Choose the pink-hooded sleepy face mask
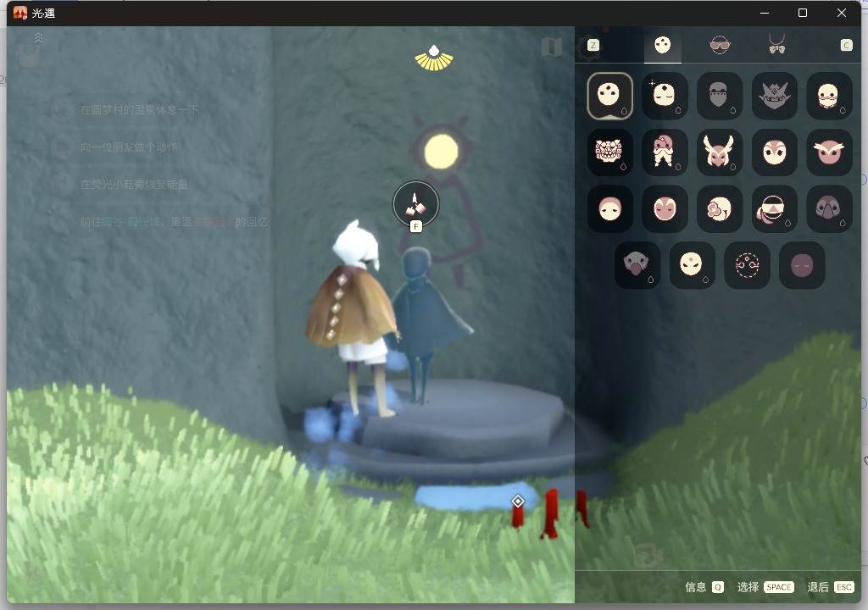Image resolution: width=868 pixels, height=610 pixels. tap(609, 208)
